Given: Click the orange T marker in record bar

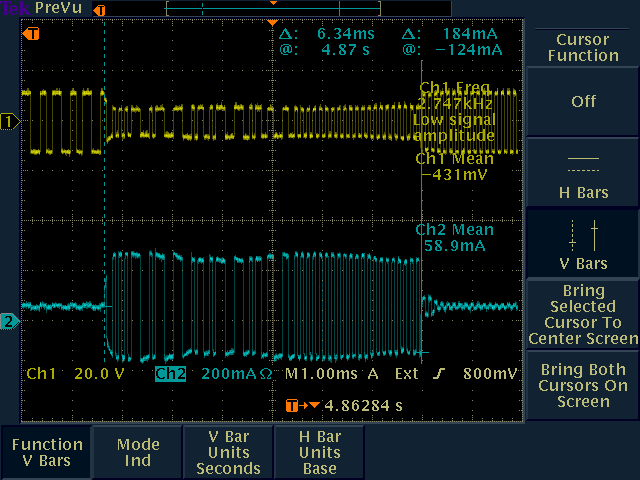Looking at the screenshot, I should tap(99, 11).
